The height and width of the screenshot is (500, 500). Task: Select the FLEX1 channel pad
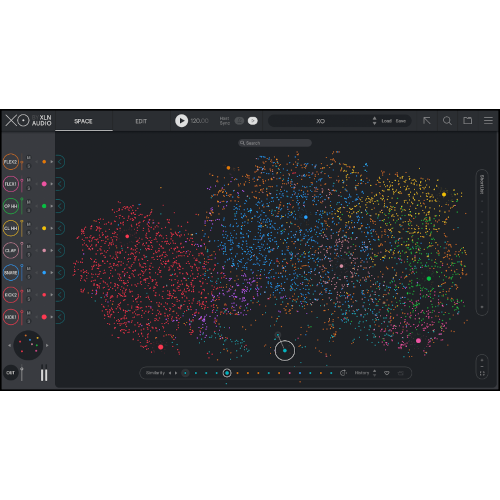click(11, 184)
